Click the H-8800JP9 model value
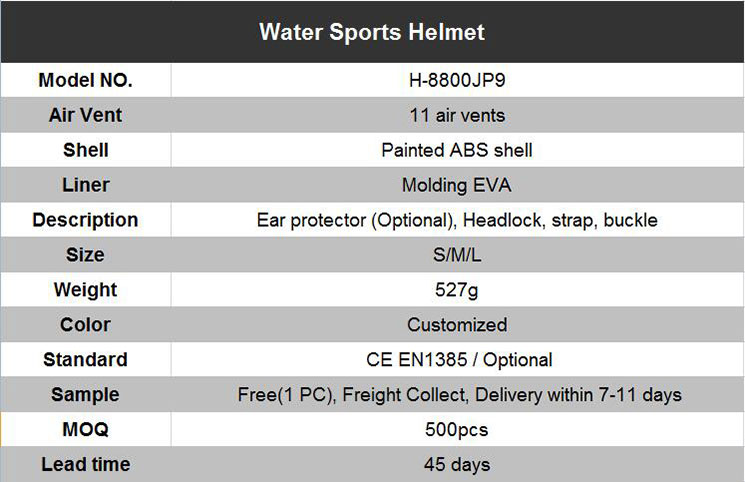 [457, 80]
